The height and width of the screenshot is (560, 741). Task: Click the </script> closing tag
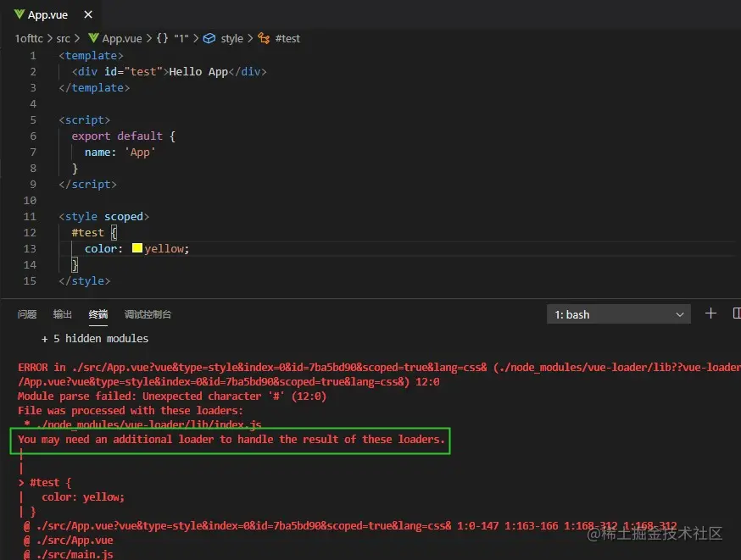pyautogui.click(x=87, y=184)
